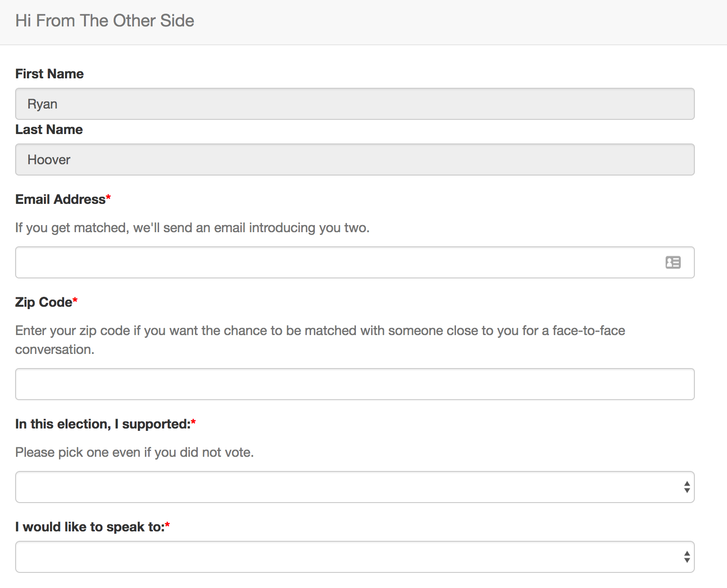Select the First Name field containing Ryan
The width and height of the screenshot is (727, 588).
[355, 104]
